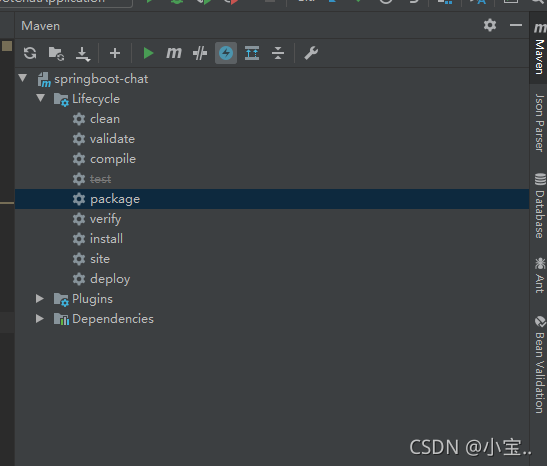Screen dimensions: 547x466
Task: Expand the Plugins node
Action: click(x=40, y=298)
